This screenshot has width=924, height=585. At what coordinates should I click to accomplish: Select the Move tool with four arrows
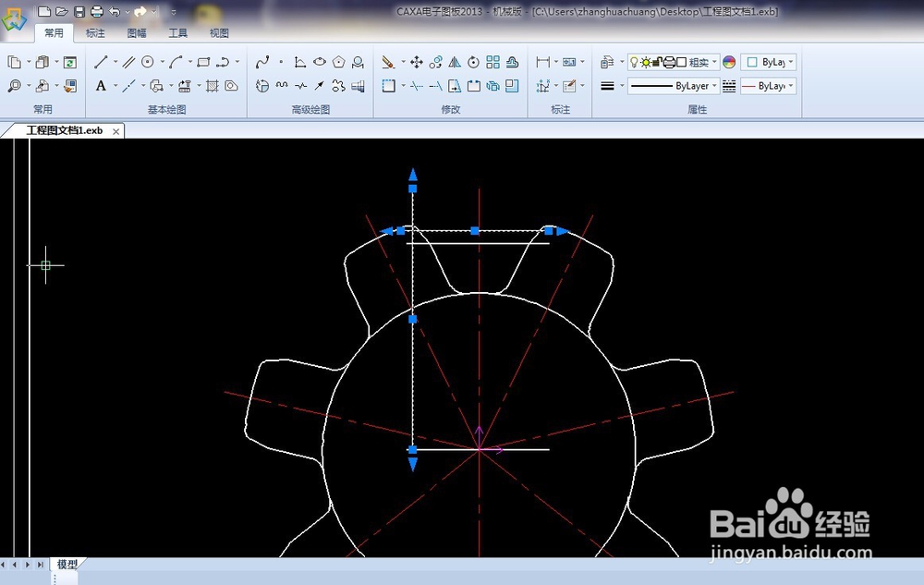(417, 62)
